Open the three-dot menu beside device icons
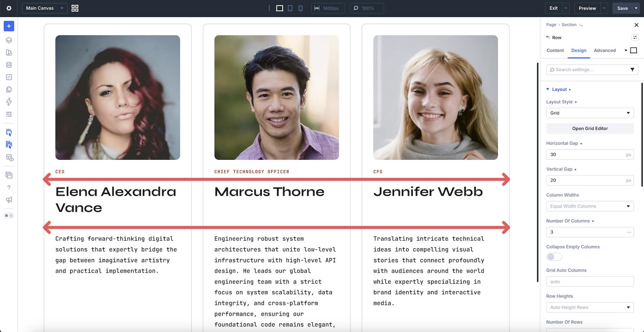Viewport: 644px width, 332px height. click(269, 8)
